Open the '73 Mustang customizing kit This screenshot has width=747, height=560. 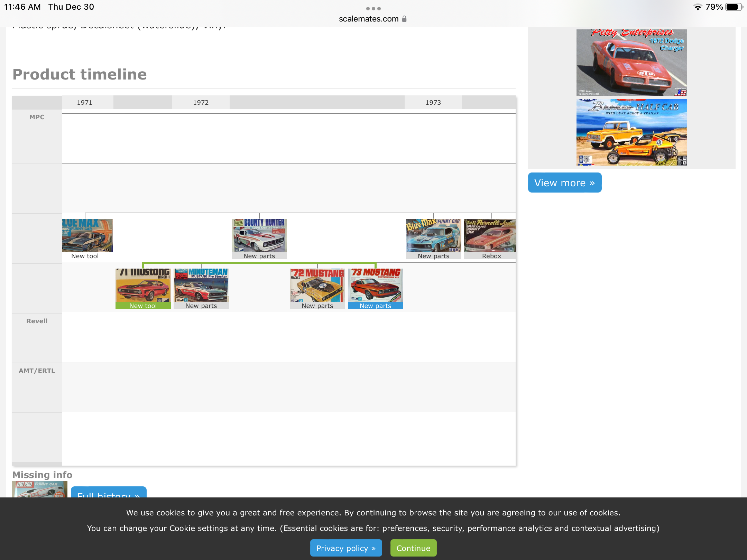click(376, 285)
